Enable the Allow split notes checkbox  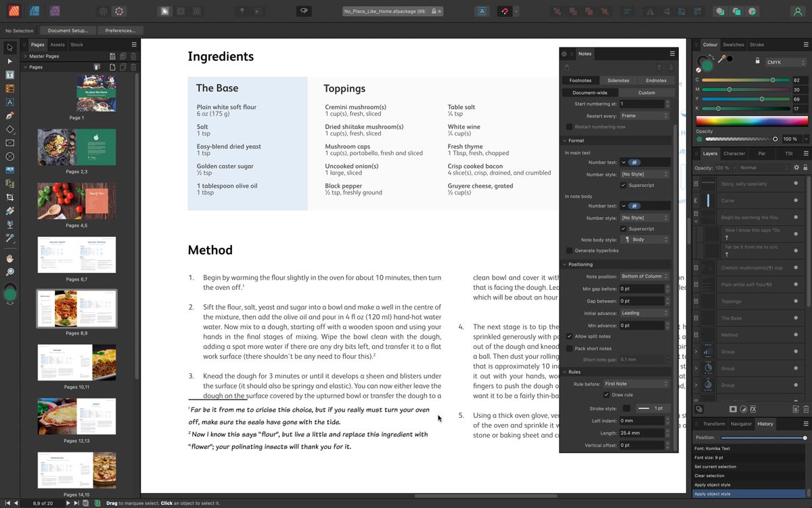(x=568, y=336)
